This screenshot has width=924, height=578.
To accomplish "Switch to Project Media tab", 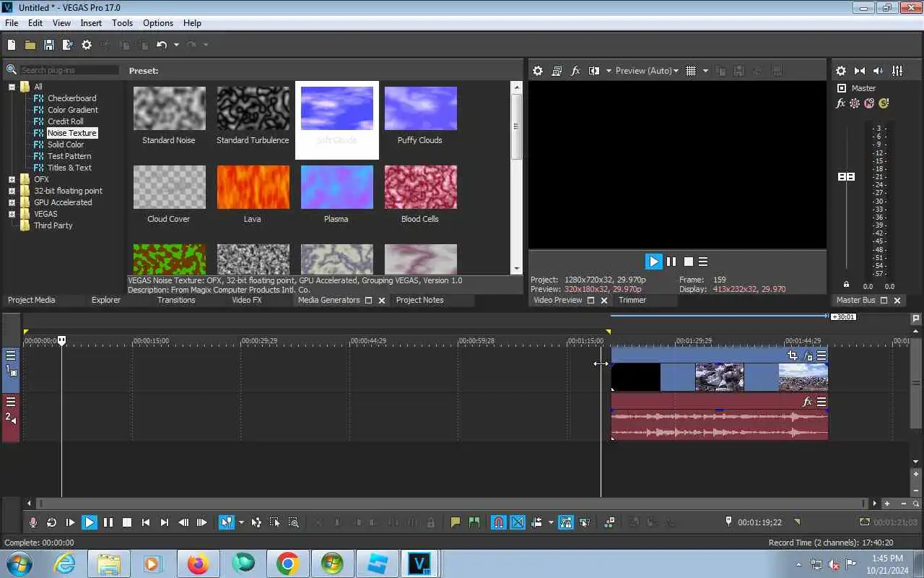I will coord(31,300).
